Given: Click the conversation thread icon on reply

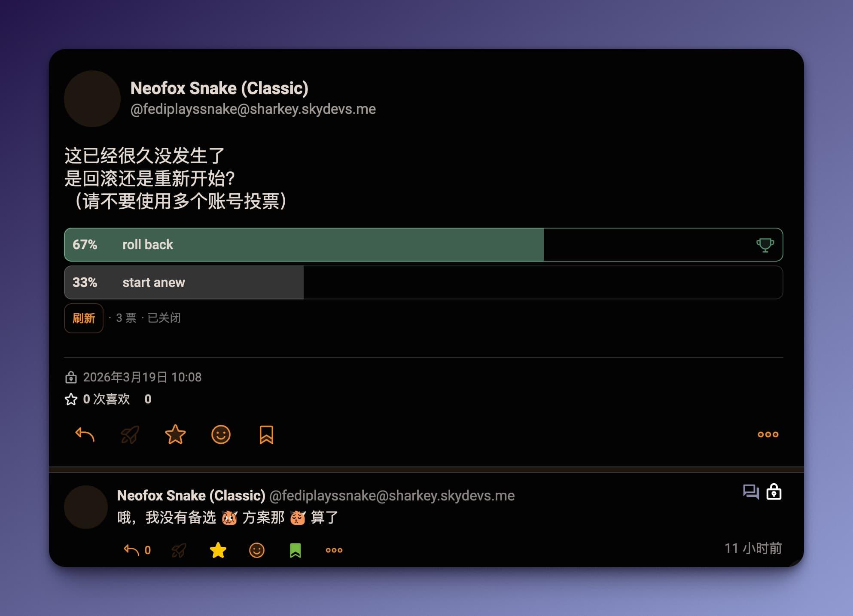Looking at the screenshot, I should (751, 491).
